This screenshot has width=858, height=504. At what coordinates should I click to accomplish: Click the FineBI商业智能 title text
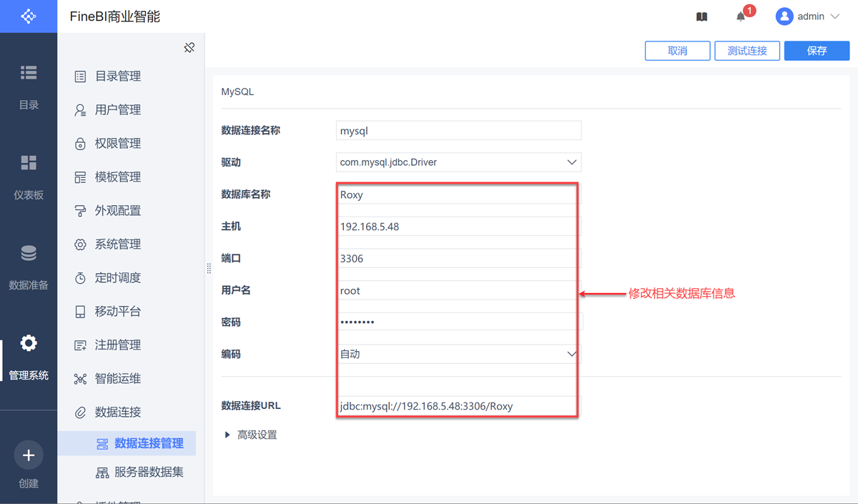coord(115,16)
